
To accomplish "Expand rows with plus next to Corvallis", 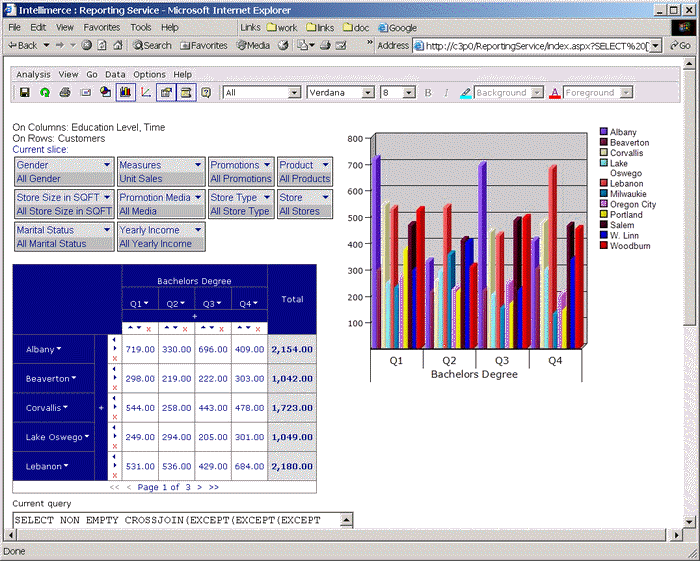I will click(x=101, y=408).
